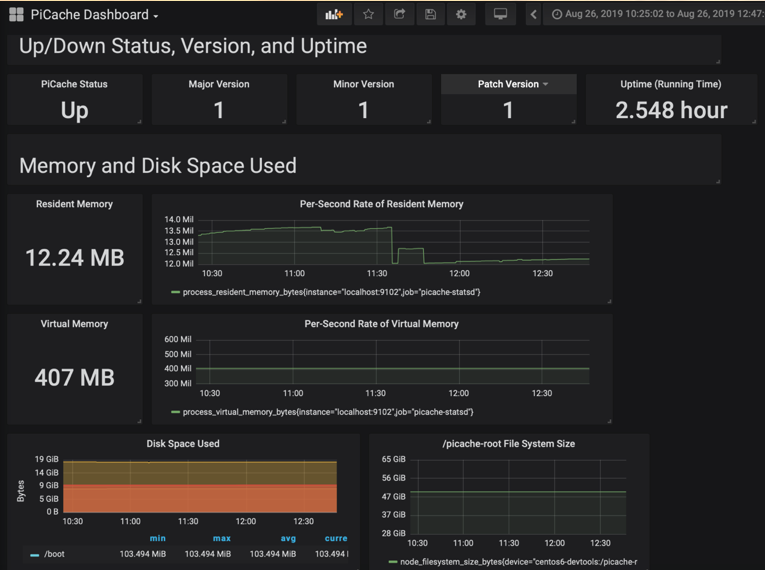Viewport: 765px width, 570px height.
Task: Cycle view mode with monitor icon
Action: pyautogui.click(x=501, y=15)
